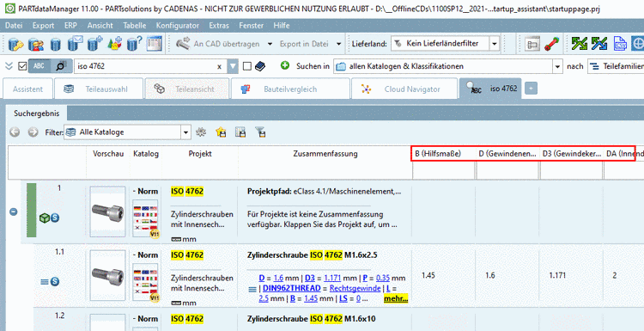Open the Datei menu
This screenshot has width=644, height=331.
pos(14,26)
